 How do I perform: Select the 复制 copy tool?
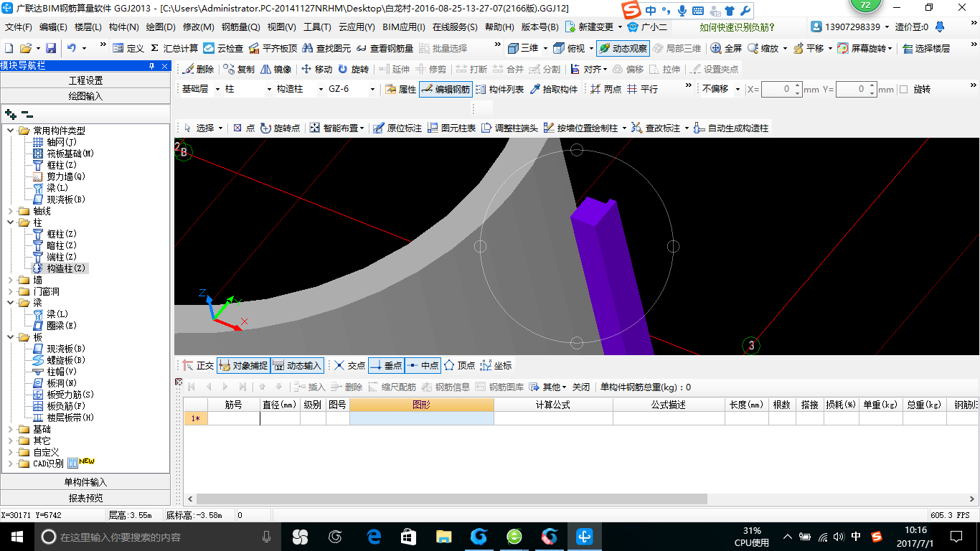click(x=239, y=69)
